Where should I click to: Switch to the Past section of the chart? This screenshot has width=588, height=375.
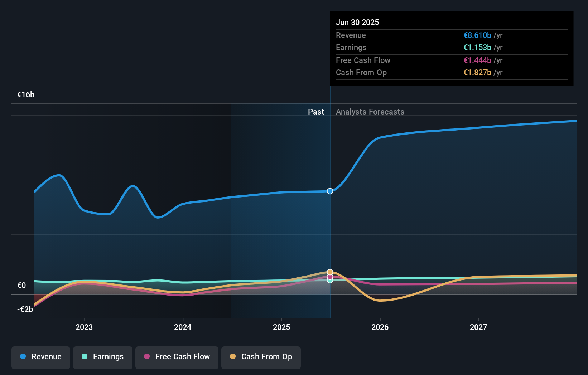316,112
